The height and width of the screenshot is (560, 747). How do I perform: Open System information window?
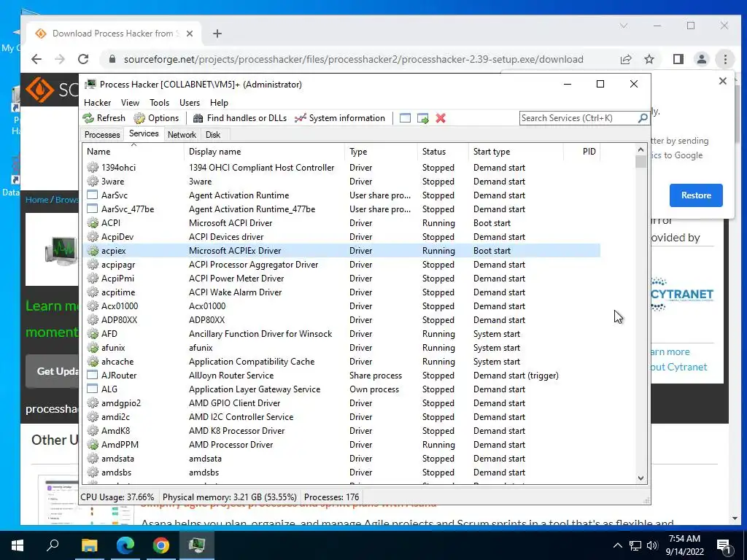click(340, 118)
